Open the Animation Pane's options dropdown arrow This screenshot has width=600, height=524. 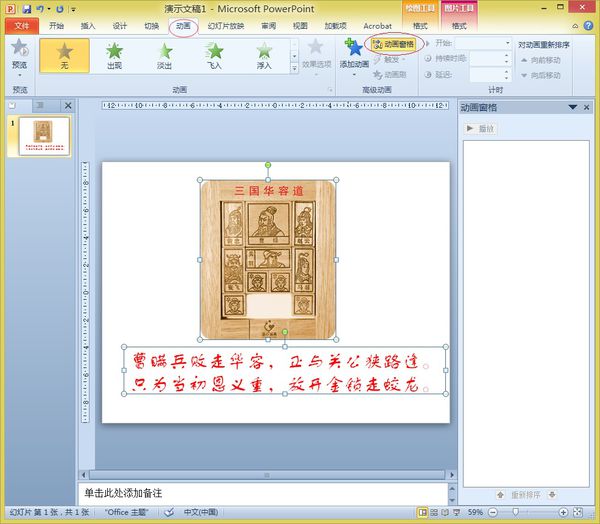tap(572, 107)
